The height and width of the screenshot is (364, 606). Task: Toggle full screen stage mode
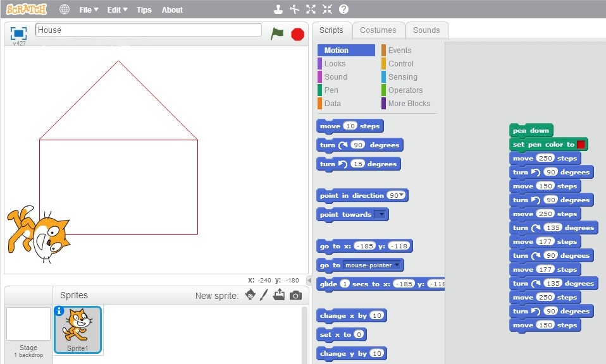click(x=18, y=33)
